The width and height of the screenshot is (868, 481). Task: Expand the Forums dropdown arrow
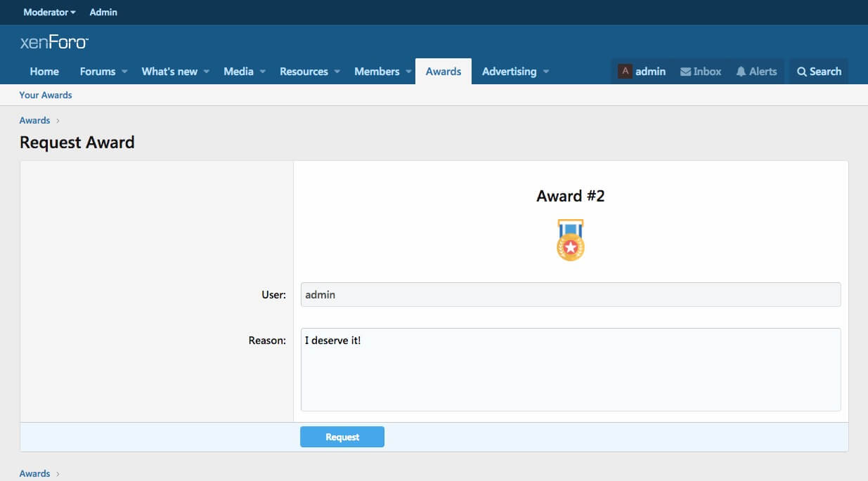click(x=124, y=72)
